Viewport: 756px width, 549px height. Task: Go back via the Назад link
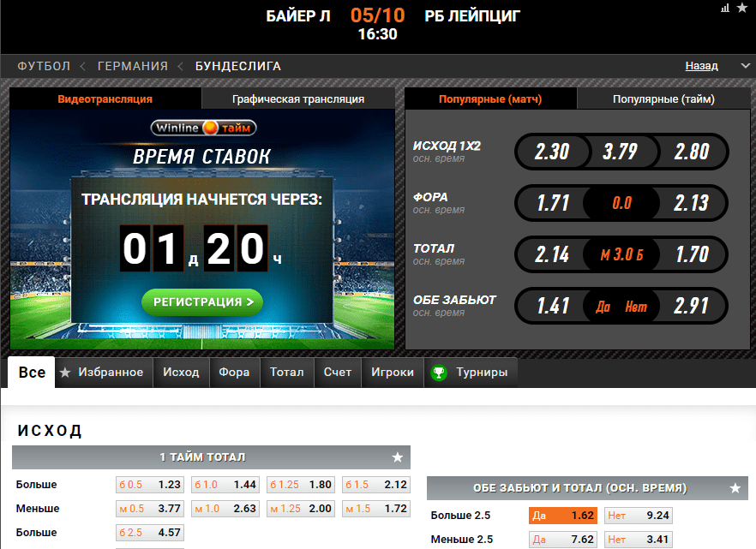pos(701,65)
